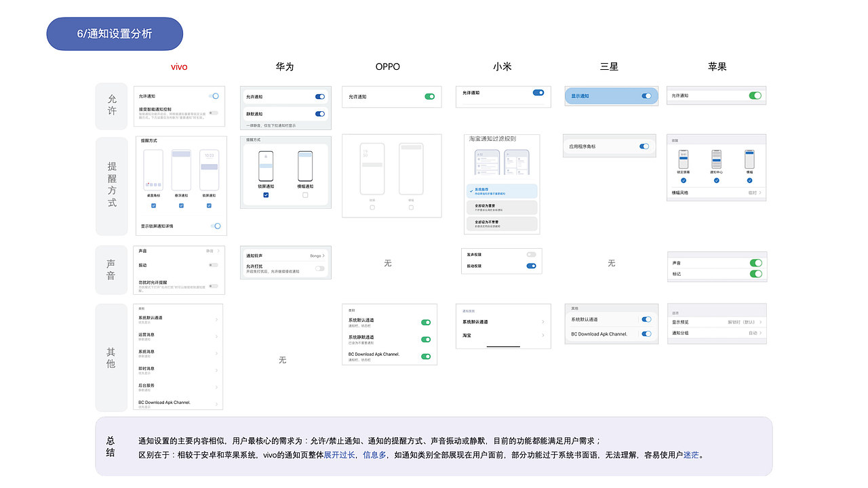Click the 迷茫 link in the summary text

[x=690, y=455]
